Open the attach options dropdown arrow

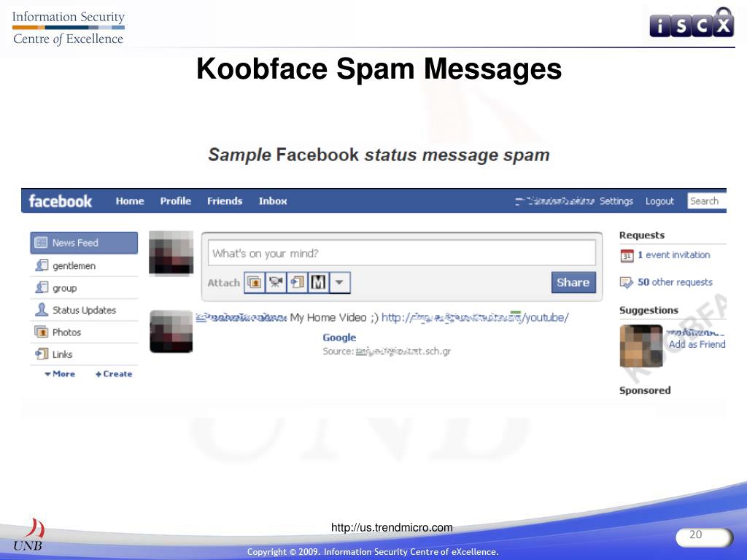[x=339, y=282]
